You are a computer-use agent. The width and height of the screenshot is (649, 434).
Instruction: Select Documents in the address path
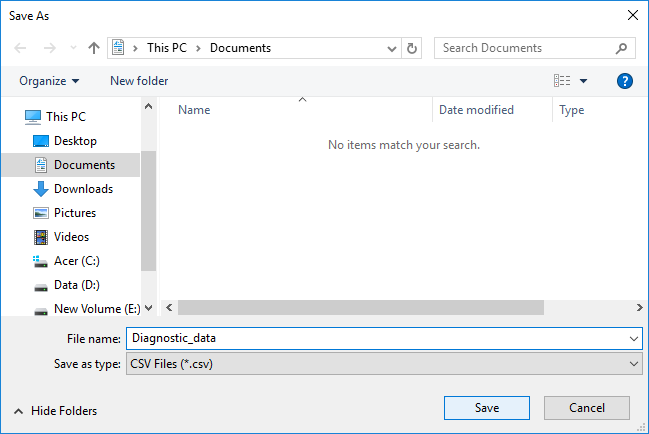coord(240,48)
